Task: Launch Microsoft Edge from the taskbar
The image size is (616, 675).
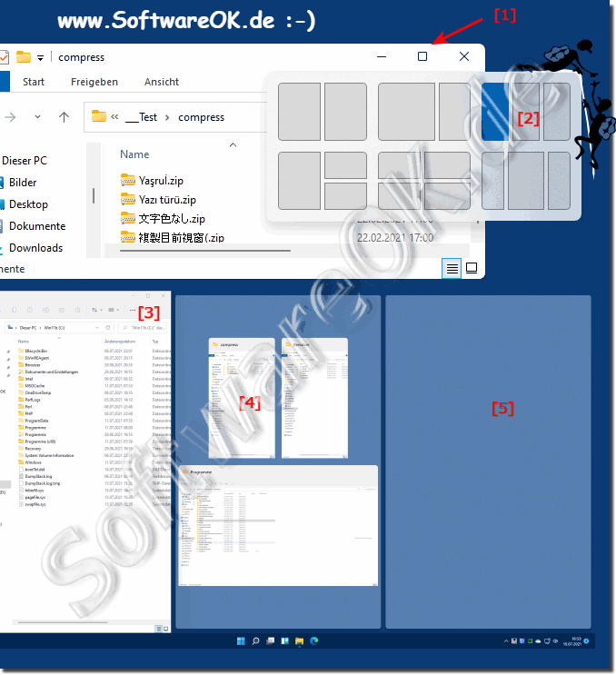Action: point(314,641)
